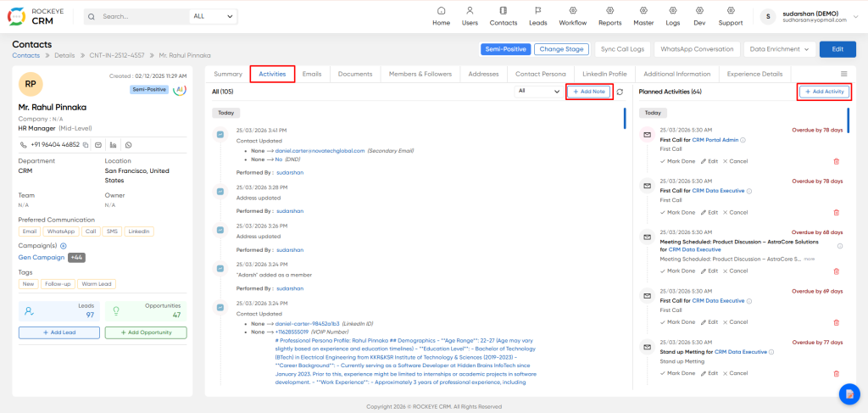Open the Gen Campaign link
The image size is (868, 413).
(41, 258)
